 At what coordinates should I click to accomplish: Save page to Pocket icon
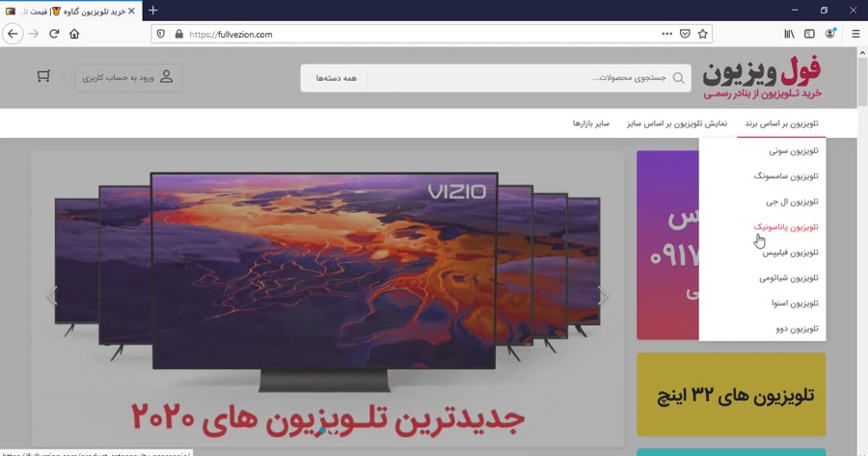tap(685, 34)
